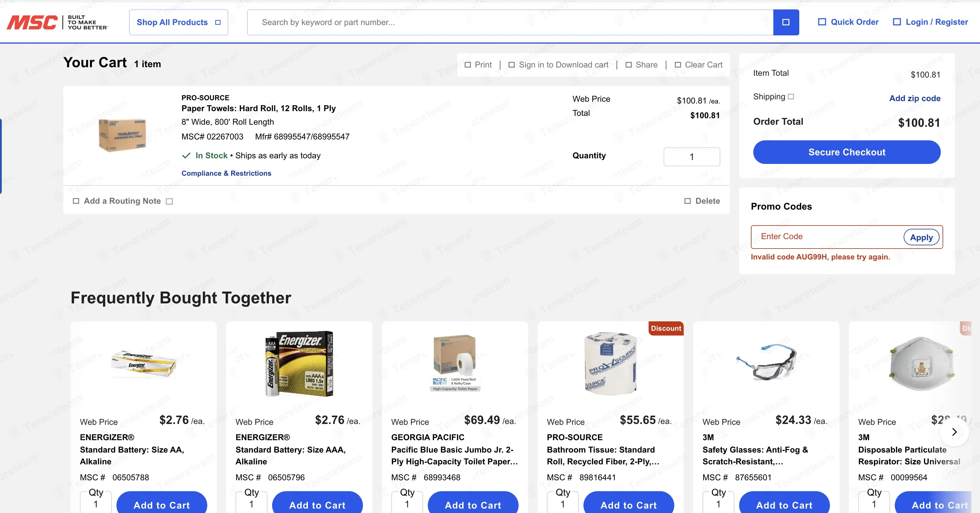Click the MSC logo
980x513 pixels.
pyautogui.click(x=57, y=22)
